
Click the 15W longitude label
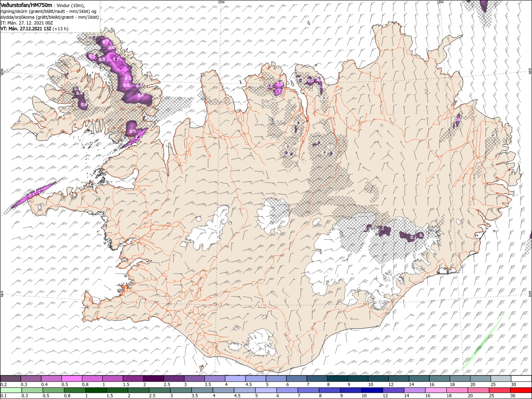(440, 2)
